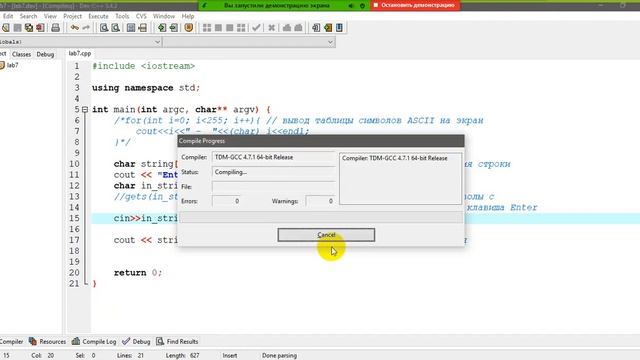Click the Compiler field TDM-GCC 4.7.1
The image size is (640, 360).
click(273, 157)
